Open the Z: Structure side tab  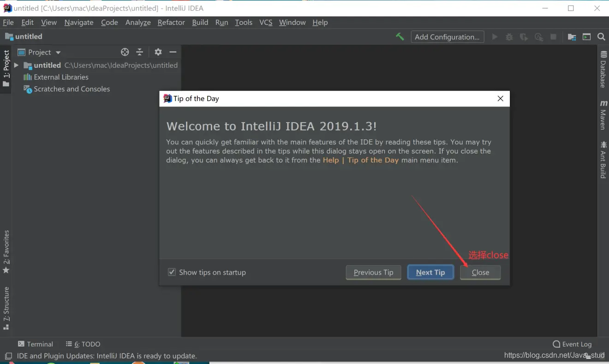pyautogui.click(x=6, y=308)
